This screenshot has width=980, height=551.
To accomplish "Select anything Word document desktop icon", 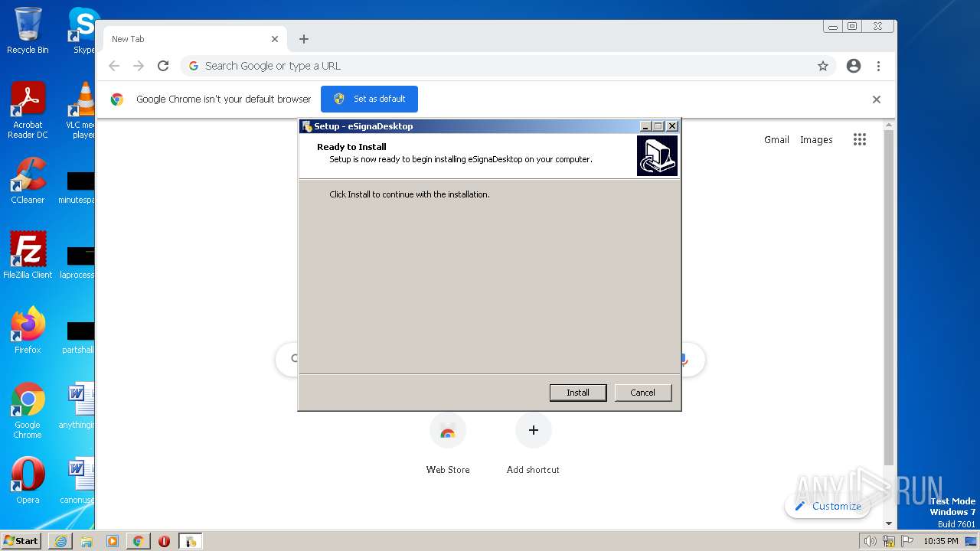I will (x=77, y=406).
